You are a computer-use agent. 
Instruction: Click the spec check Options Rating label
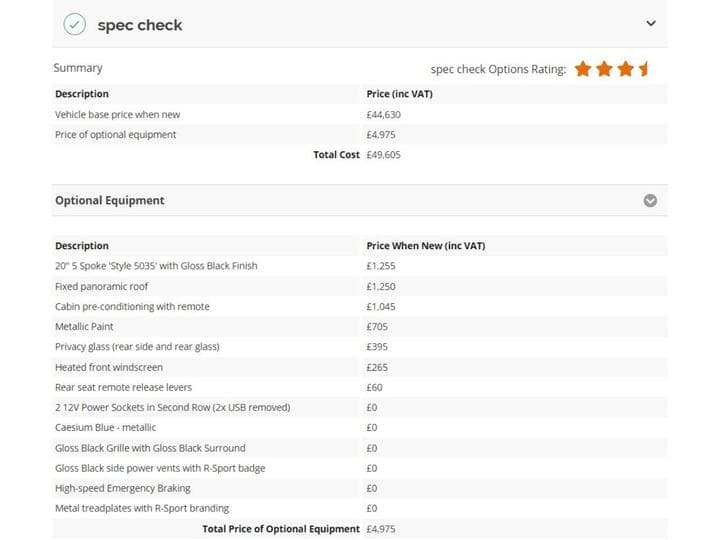click(x=498, y=69)
